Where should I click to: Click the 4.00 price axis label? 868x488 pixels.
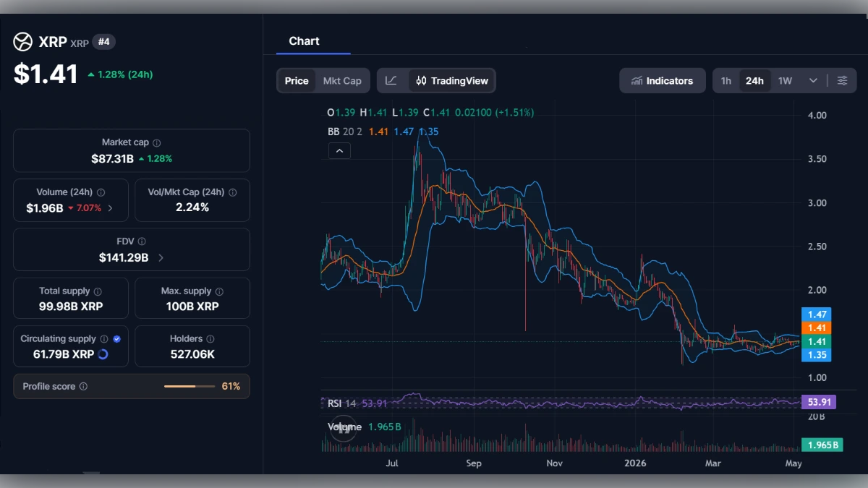click(817, 116)
